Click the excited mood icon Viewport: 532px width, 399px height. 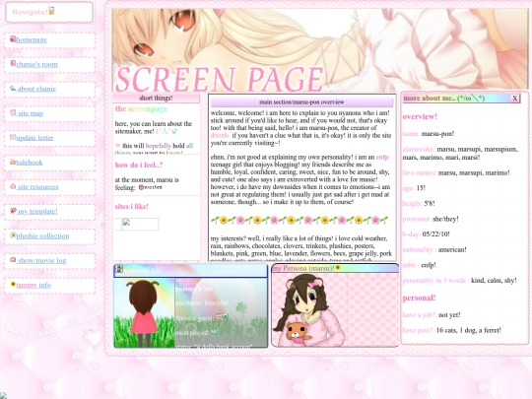[150, 187]
